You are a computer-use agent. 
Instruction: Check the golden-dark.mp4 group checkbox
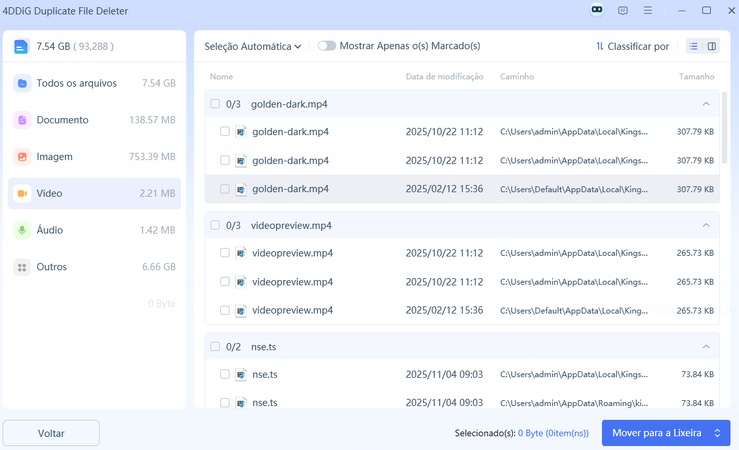215,104
